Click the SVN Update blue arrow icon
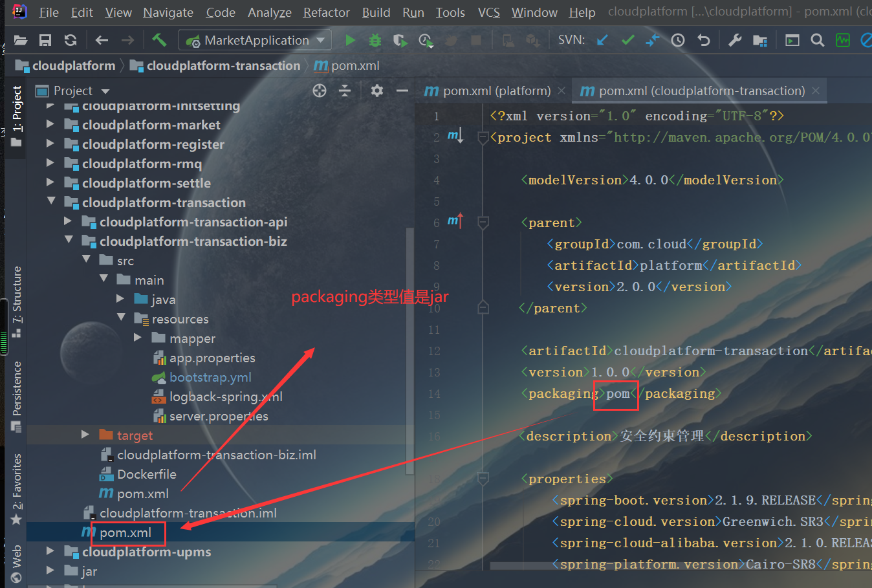 [602, 40]
